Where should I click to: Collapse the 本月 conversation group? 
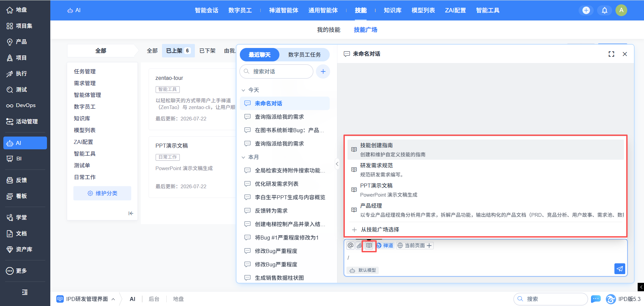[x=244, y=157]
